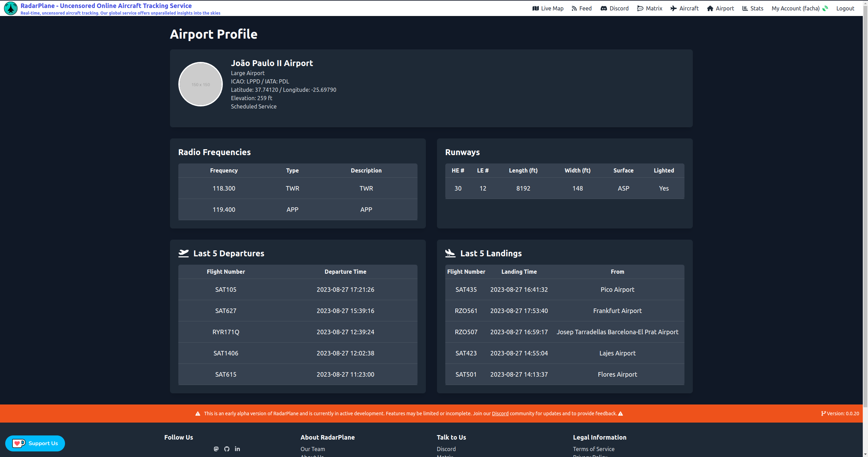Click the RadarPlane site title link
The height and width of the screenshot is (457, 868).
[x=106, y=6]
